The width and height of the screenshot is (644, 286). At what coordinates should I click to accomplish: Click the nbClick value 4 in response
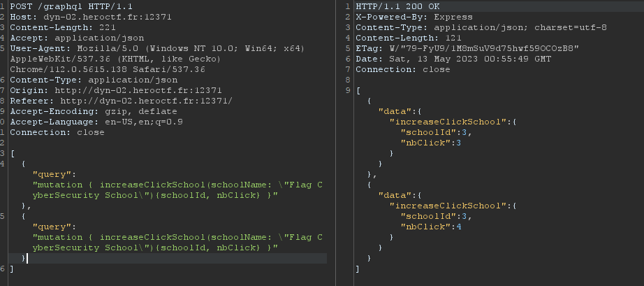[459, 227]
